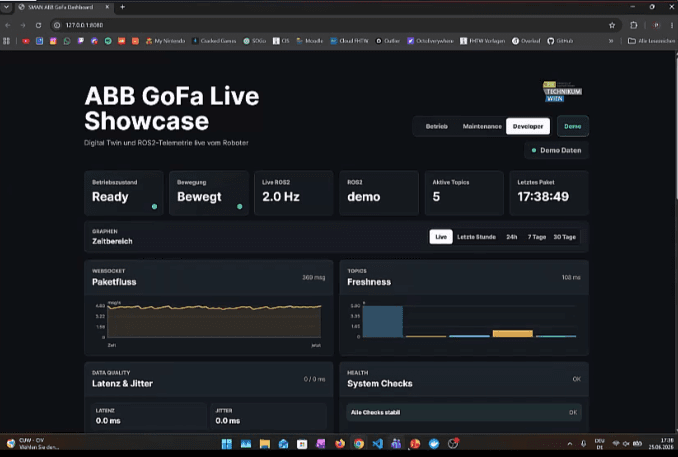The image size is (678, 457).
Task: Click the tall blue Freshness bar
Action: tap(383, 321)
